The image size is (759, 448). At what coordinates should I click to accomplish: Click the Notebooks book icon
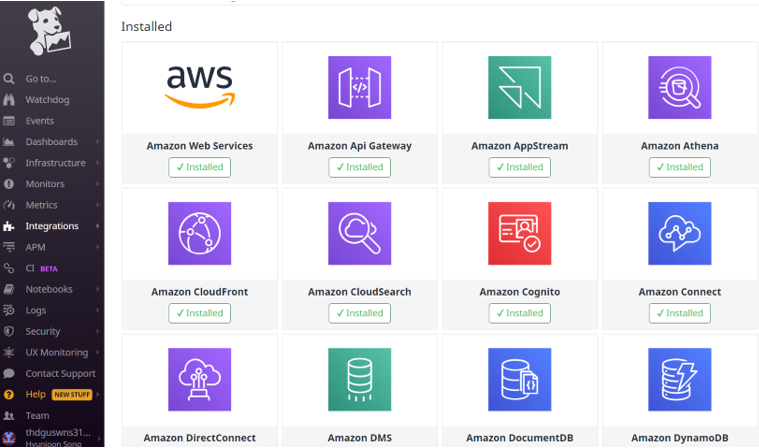pyautogui.click(x=9, y=289)
